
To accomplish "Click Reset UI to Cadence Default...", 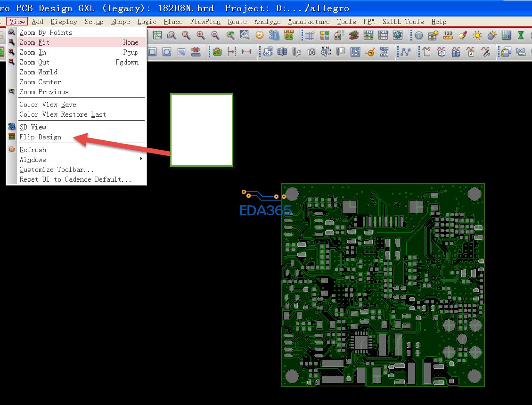I will [75, 179].
